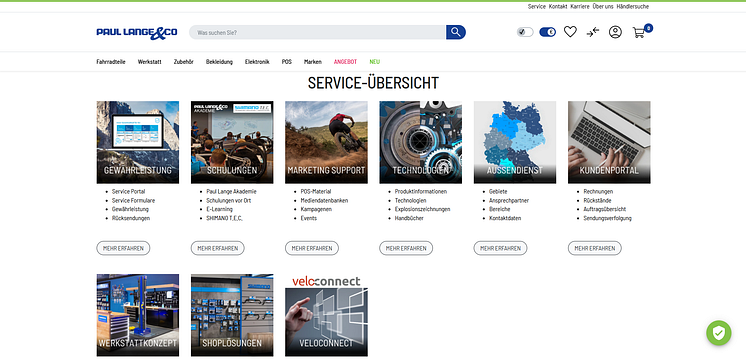Open the user account icon
Screen dimensions: 746x361
click(x=615, y=32)
